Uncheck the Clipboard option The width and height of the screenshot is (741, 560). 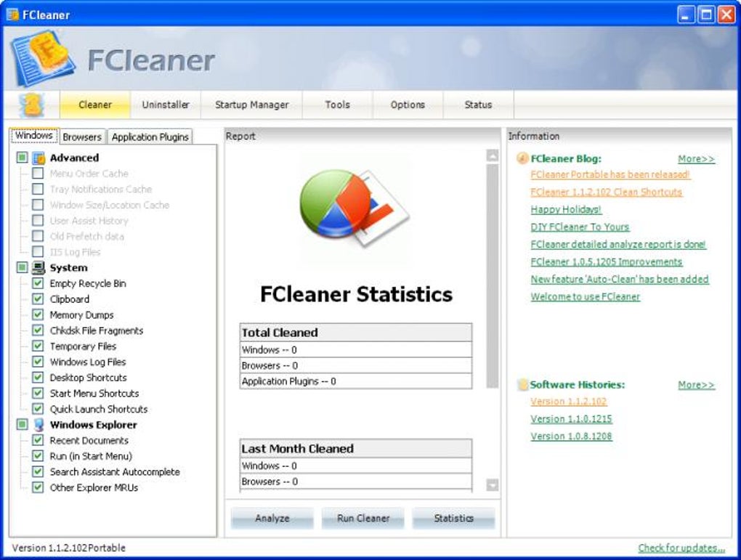(38, 299)
